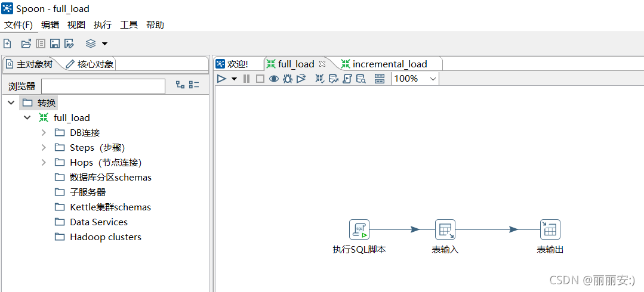Click the Save As toolbar icon
This screenshot has height=292, width=644.
coord(69,44)
